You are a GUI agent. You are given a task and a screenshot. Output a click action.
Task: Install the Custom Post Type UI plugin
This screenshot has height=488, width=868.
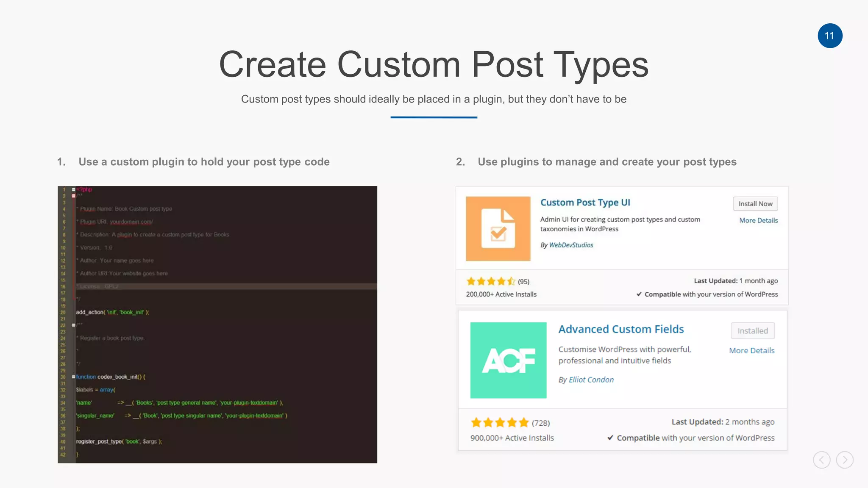click(x=755, y=204)
